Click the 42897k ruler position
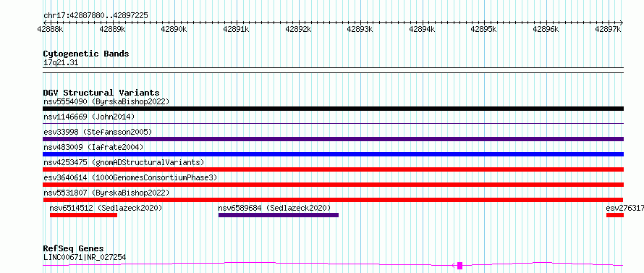Screen dimensions: 644x273 (x=609, y=29)
